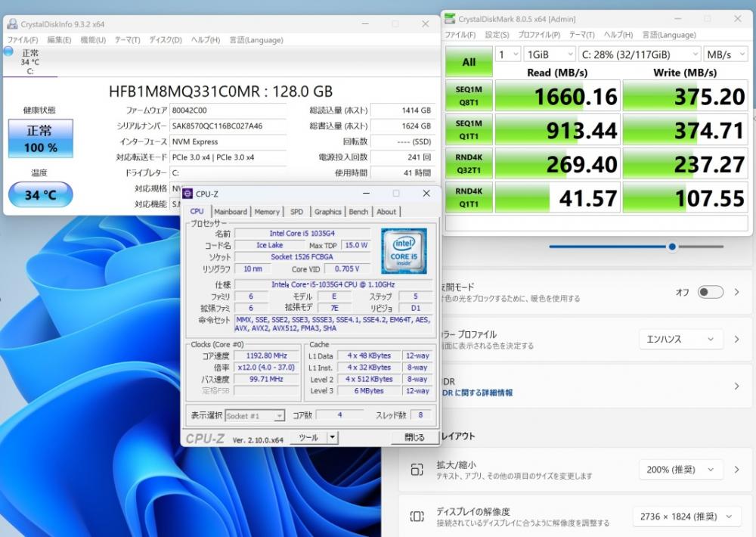The height and width of the screenshot is (537, 756).
Task: Open 言語(Language) menu in CrystalDiskInfo
Action: coord(256,39)
